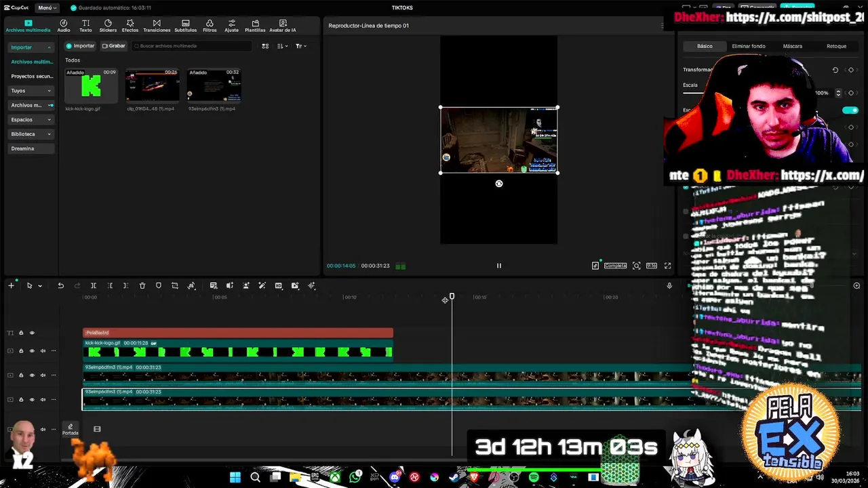The height and width of the screenshot is (488, 868).
Task: Select the kick-kick-logo.gif thumbnail
Action: point(91,85)
